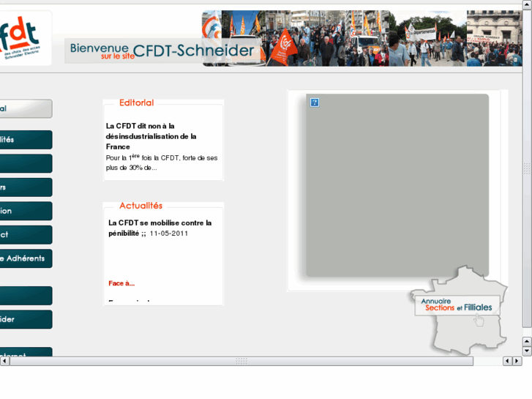The height and width of the screenshot is (399, 532).
Task: Click the unlabeled teal menu button below 'lités'
Action: click(x=26, y=164)
